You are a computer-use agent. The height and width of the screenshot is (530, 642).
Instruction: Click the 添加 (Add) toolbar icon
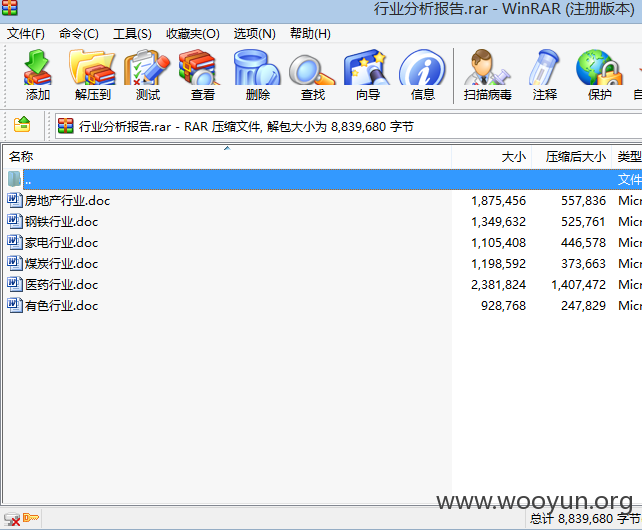coord(38,67)
